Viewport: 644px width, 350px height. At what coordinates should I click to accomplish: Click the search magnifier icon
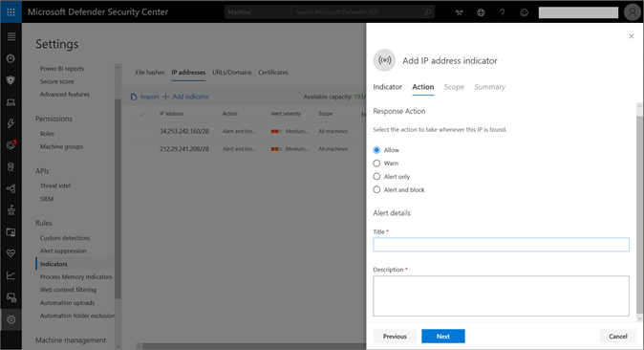(427, 11)
